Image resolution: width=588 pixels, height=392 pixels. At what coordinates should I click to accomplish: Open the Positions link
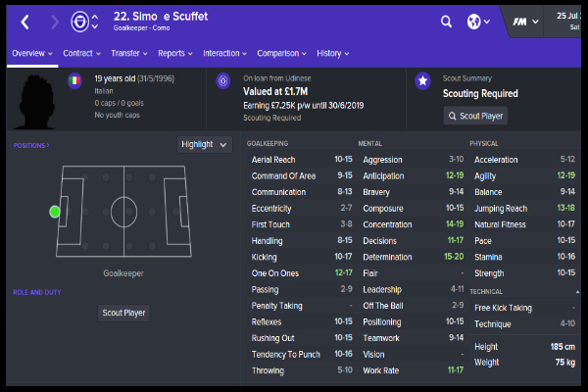pyautogui.click(x=31, y=146)
